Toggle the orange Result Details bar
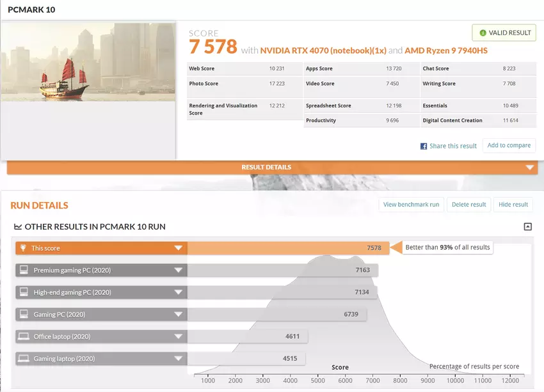 tap(272, 168)
